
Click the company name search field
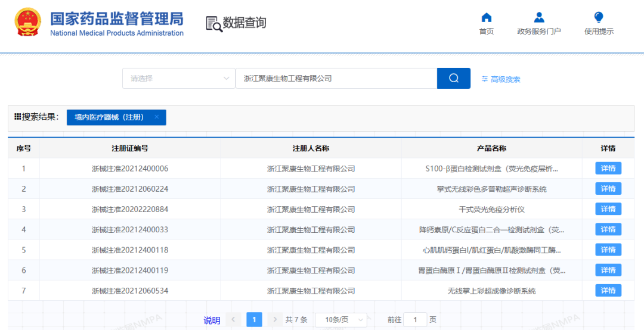click(x=336, y=79)
